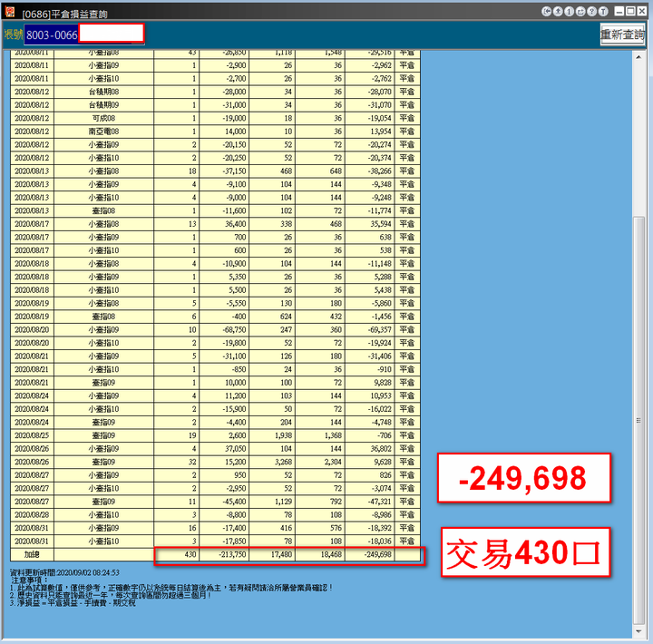Click the back-arrow icon in the title bar
The image size is (653, 644).
pos(546,11)
